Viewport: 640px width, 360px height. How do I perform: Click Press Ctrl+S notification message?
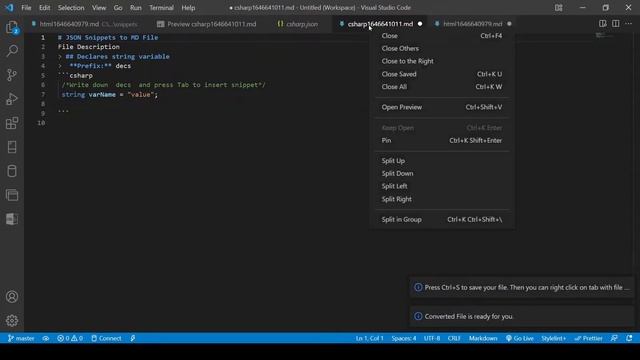click(x=527, y=287)
